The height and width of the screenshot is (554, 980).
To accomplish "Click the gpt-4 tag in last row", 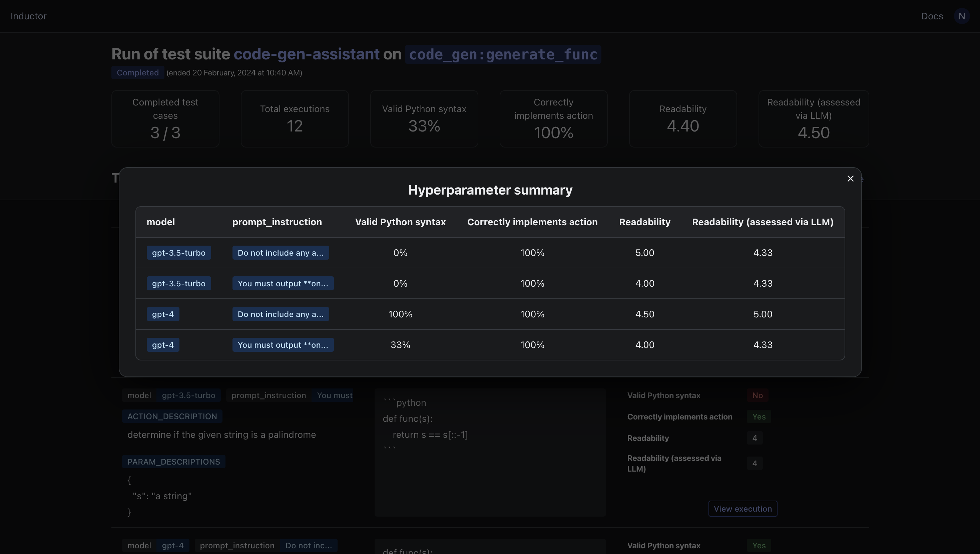I will pos(163,345).
